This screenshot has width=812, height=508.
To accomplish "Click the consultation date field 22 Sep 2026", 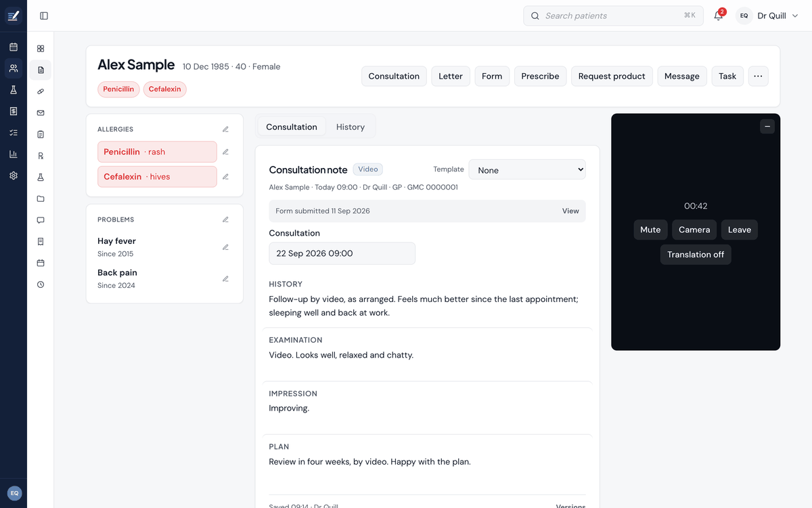I will pyautogui.click(x=342, y=253).
